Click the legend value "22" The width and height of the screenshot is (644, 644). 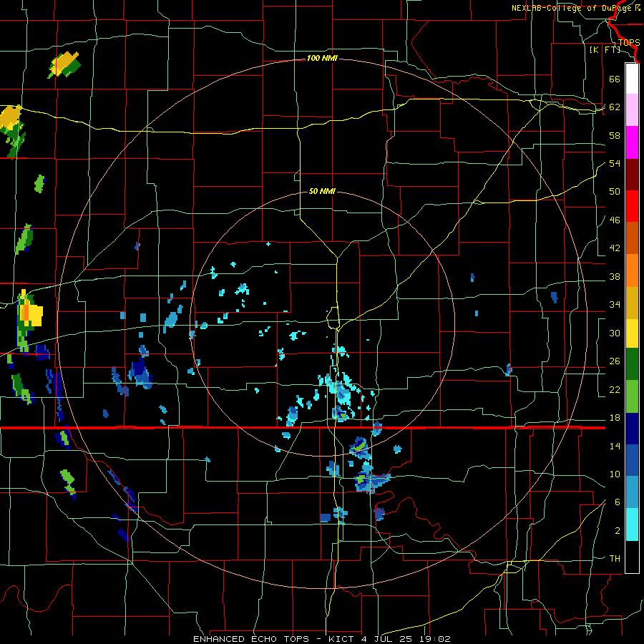pyautogui.click(x=615, y=390)
